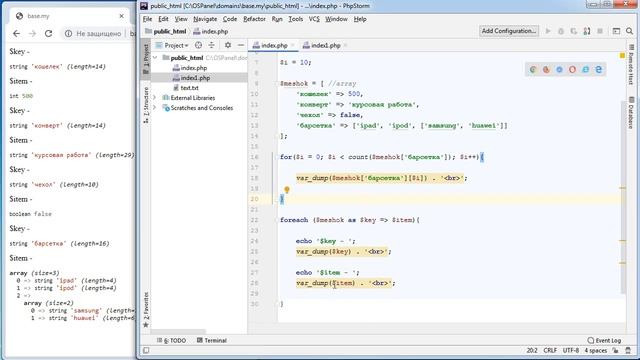Viewport: 640px width, 360px height.
Task: Open the Edit menu
Action: pos(163,19)
